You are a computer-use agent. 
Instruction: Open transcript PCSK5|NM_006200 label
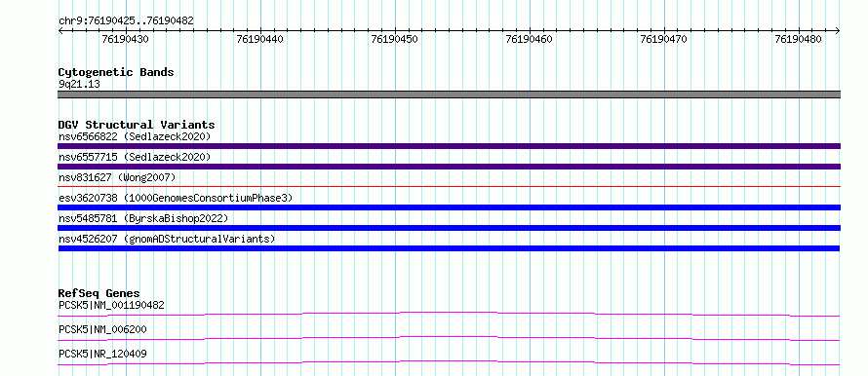click(x=102, y=329)
